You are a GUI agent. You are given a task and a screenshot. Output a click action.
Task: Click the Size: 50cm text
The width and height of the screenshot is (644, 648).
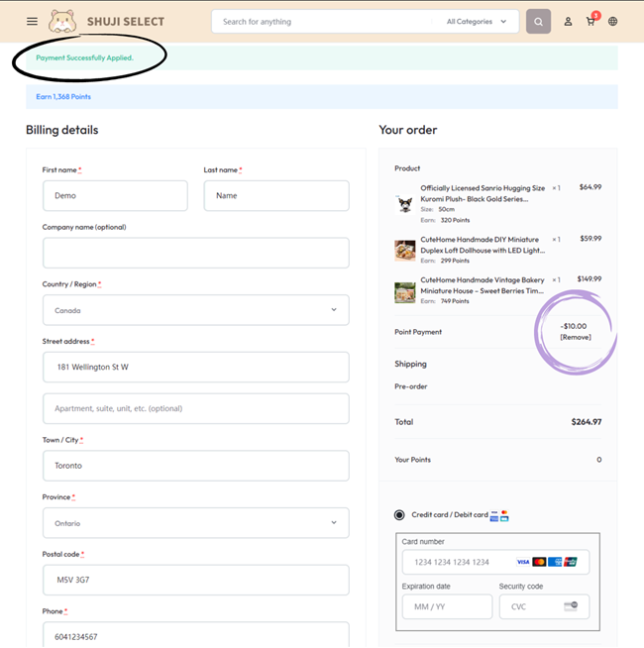437,209
